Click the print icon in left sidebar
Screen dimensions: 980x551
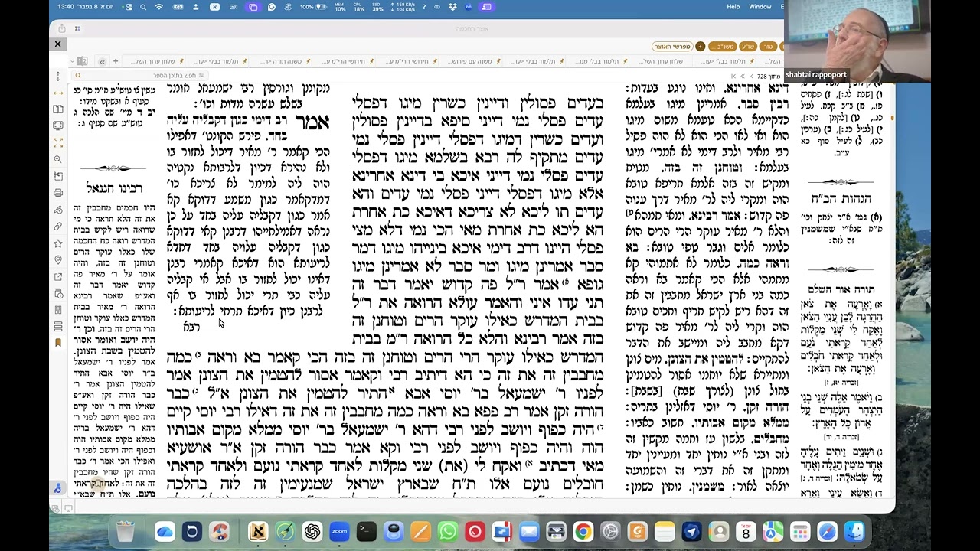[57, 193]
